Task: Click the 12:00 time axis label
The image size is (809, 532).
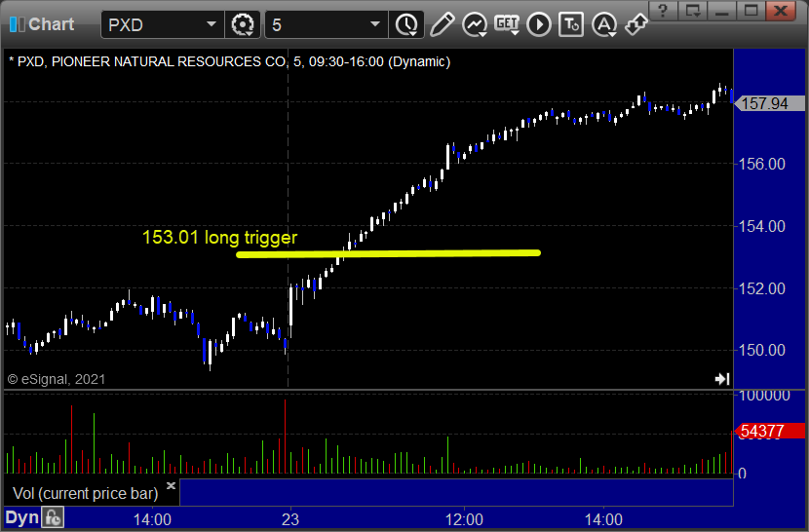Action: (464, 519)
